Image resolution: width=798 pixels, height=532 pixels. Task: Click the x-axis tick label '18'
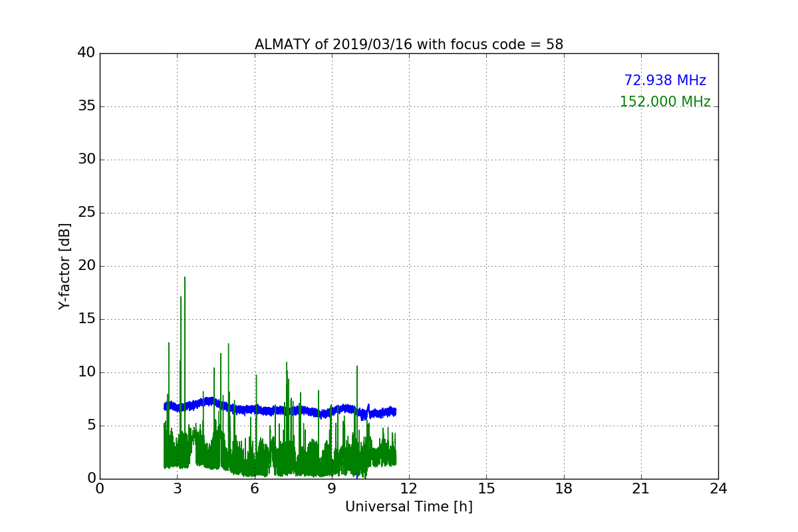(564, 489)
